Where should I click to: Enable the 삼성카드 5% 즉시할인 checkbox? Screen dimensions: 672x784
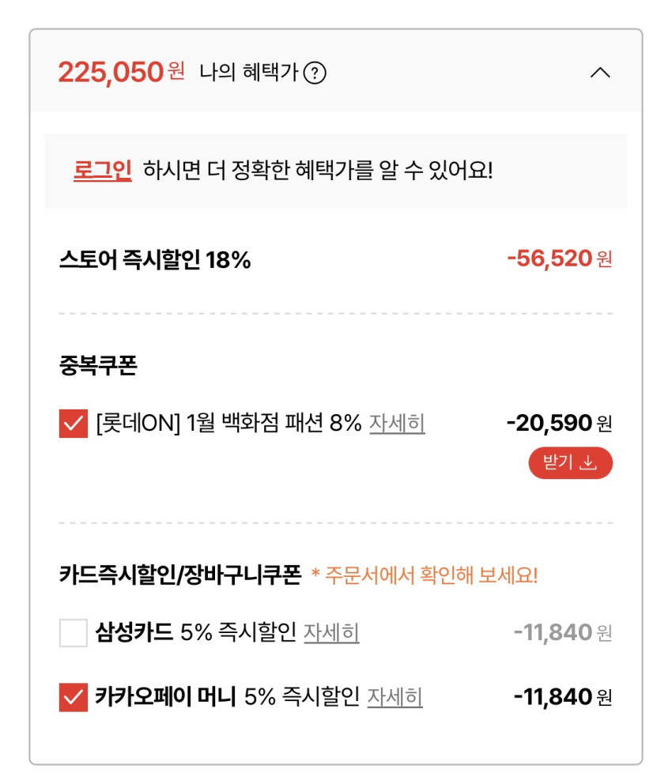(x=74, y=633)
